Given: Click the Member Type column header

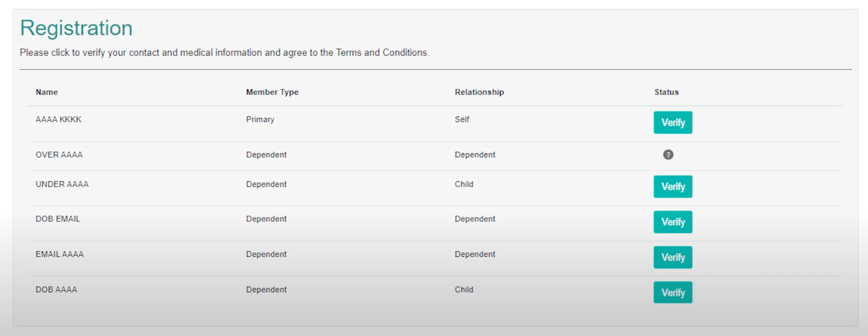Looking at the screenshot, I should coord(272,92).
